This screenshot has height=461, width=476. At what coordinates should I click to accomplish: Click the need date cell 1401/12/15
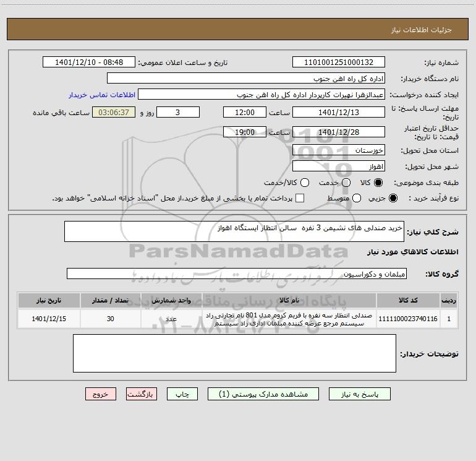point(49,319)
